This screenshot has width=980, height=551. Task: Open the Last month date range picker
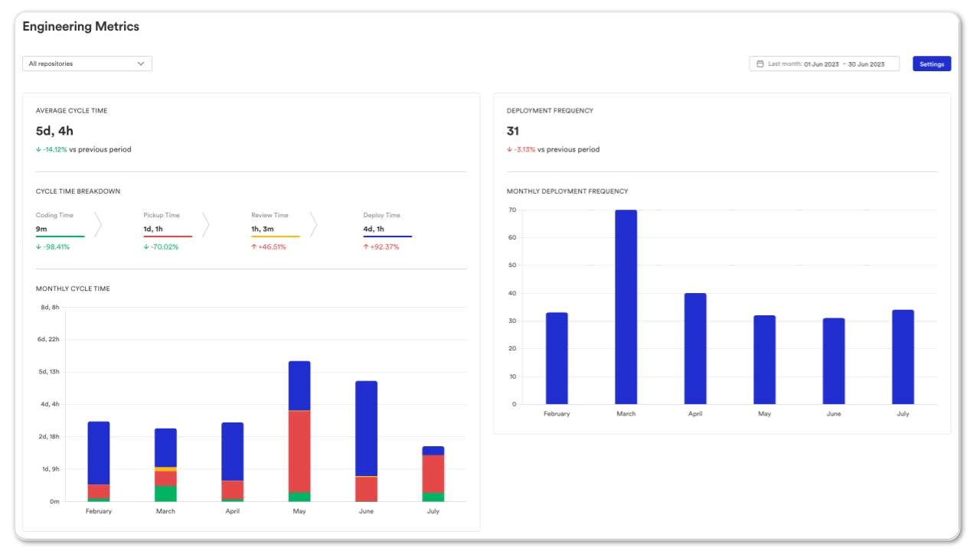click(825, 64)
